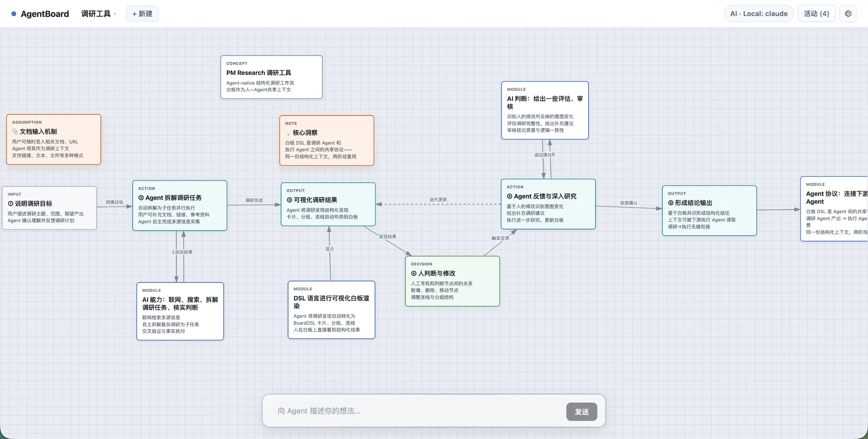Viewport: 868px width, 439px height.
Task: Open the 活动 (4) activity panel
Action: [816, 13]
